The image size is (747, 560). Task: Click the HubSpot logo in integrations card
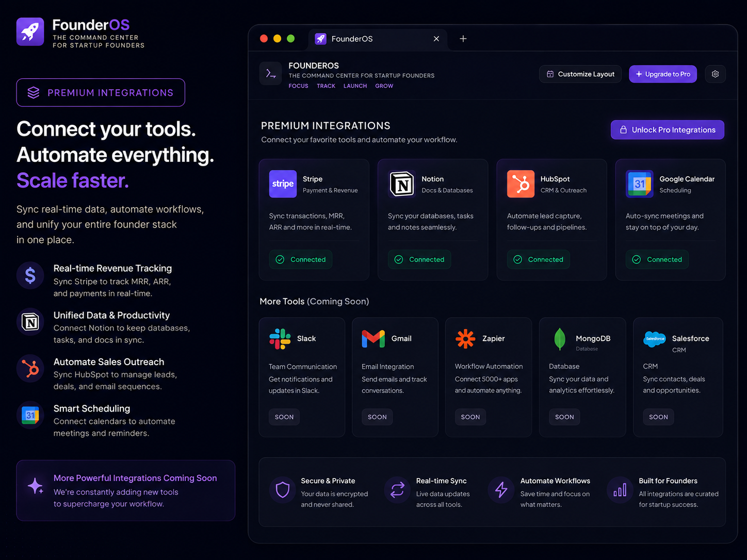click(x=521, y=184)
